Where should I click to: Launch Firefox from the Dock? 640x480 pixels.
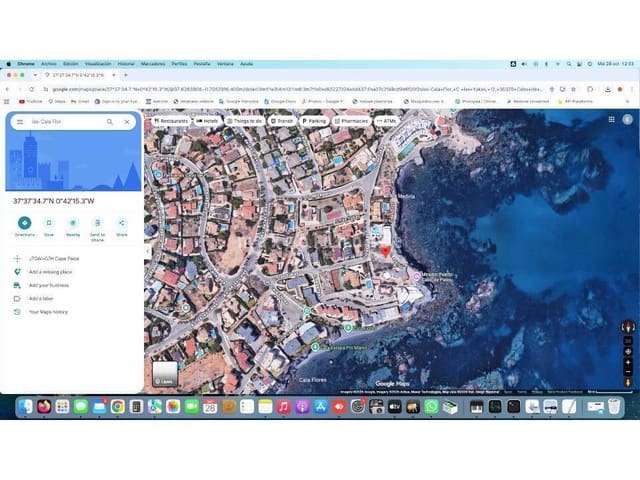[44, 407]
